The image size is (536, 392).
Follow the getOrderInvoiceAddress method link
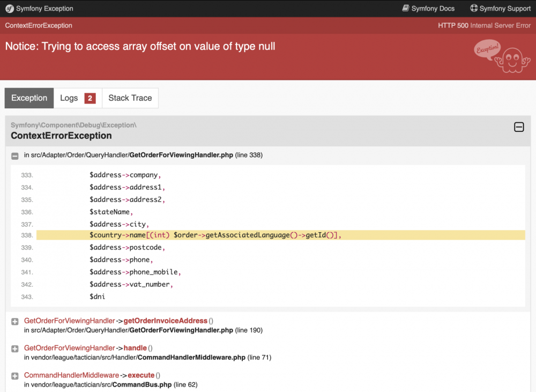coord(166,322)
